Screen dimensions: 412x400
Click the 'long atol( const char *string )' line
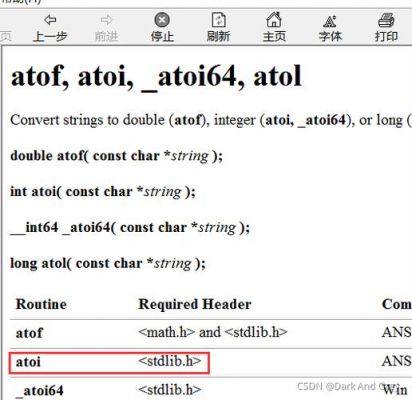coord(108,263)
